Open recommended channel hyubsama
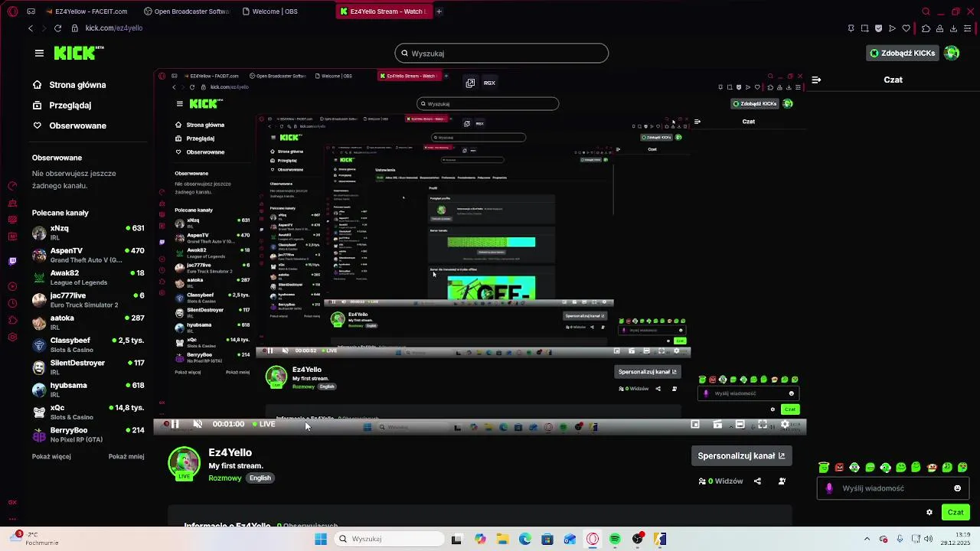980x551 pixels. (88, 390)
